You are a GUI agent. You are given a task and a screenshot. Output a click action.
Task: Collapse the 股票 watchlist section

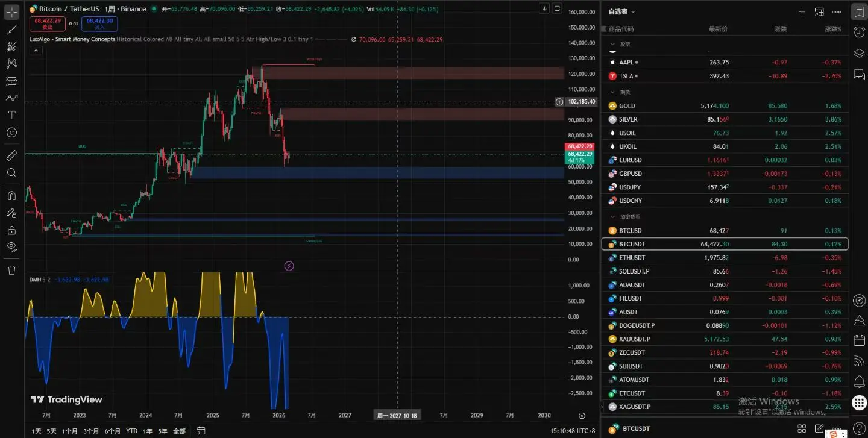(613, 44)
